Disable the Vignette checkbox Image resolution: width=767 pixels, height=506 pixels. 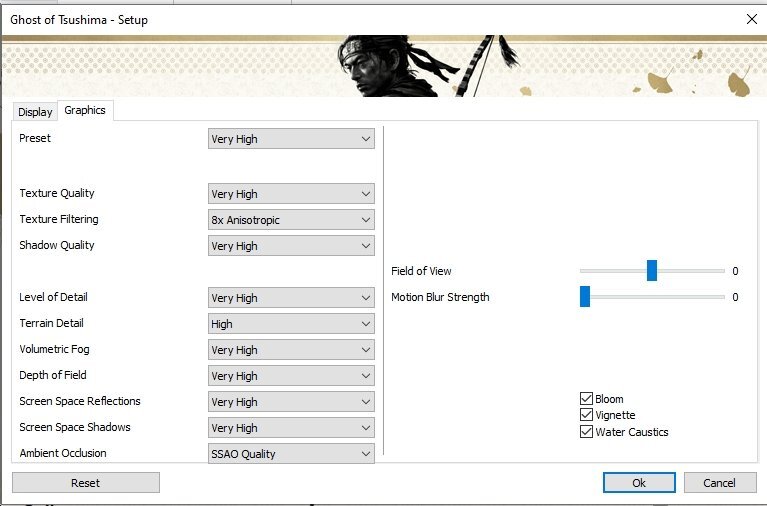tap(586, 414)
